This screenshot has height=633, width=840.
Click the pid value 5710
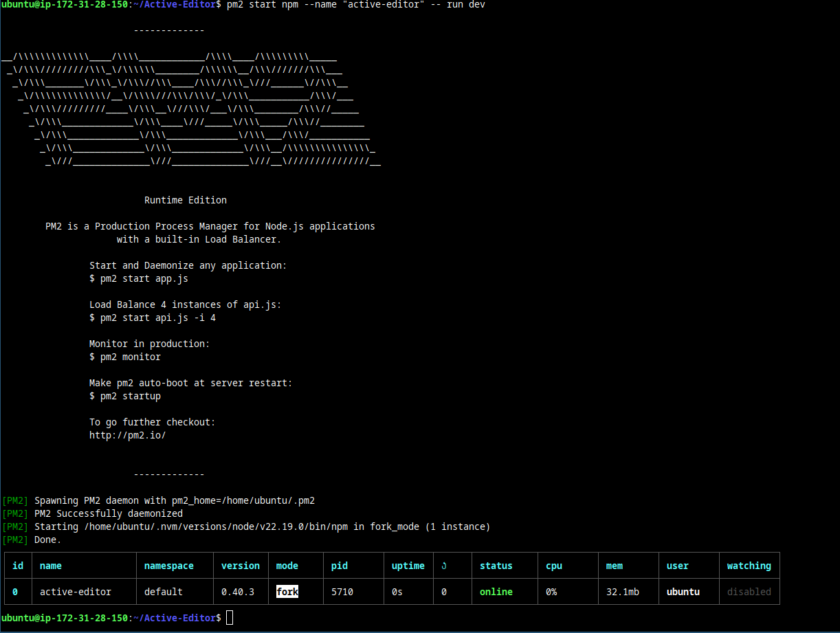pyautogui.click(x=342, y=592)
